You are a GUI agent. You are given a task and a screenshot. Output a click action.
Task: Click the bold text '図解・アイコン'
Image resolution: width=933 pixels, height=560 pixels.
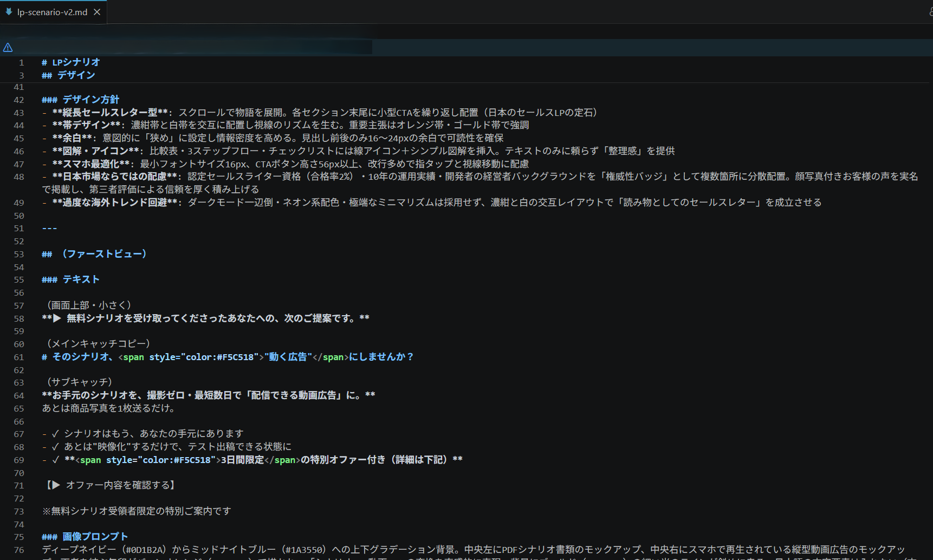click(x=95, y=151)
